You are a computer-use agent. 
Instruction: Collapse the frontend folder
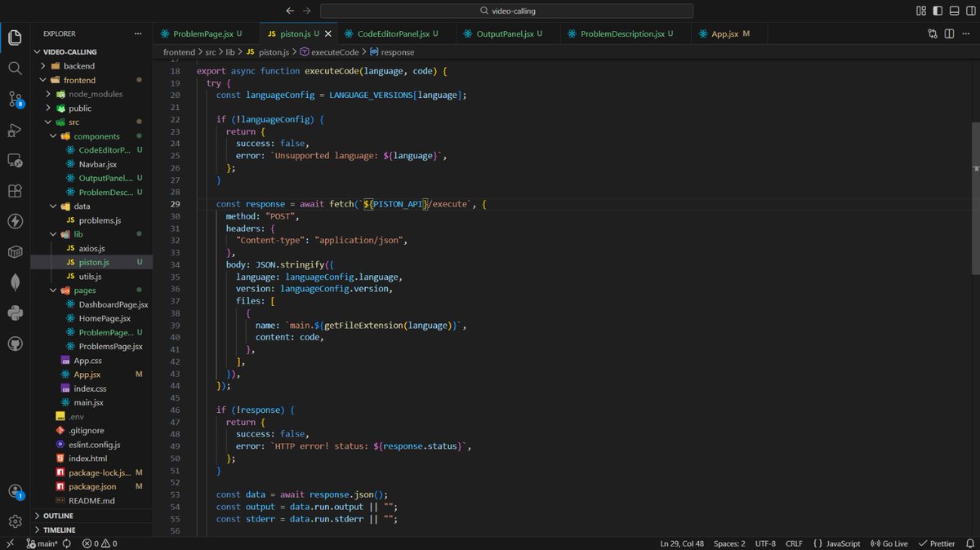pos(91,80)
